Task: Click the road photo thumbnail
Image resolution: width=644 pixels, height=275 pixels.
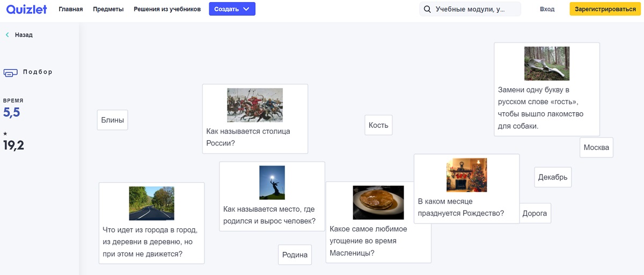Action: [151, 204]
